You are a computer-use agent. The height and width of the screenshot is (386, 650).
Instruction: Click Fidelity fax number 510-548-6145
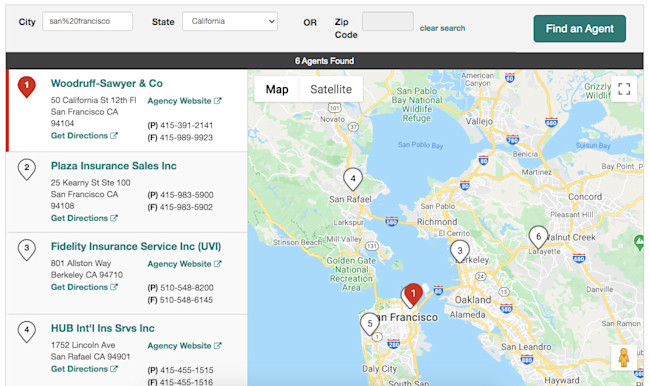coord(186,300)
